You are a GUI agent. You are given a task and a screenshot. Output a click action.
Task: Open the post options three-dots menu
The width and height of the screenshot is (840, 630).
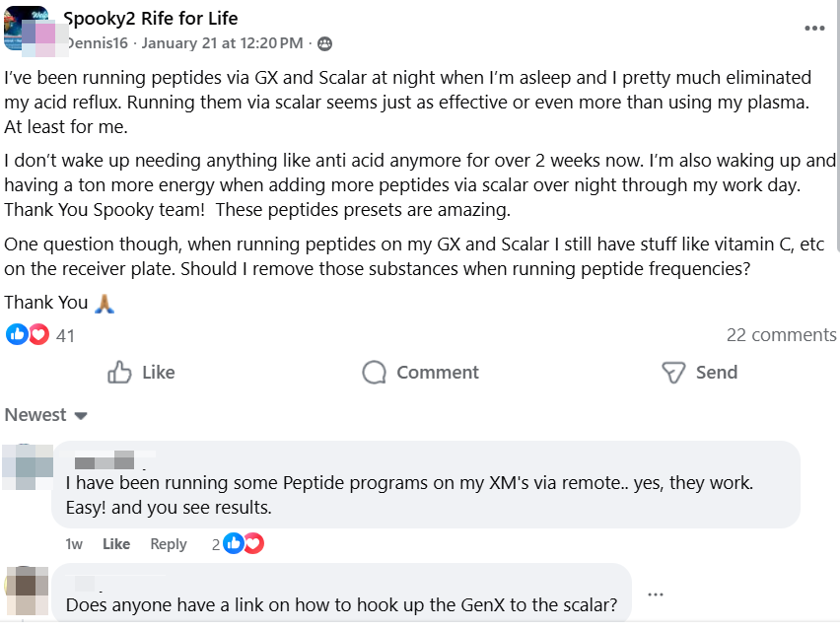tap(813, 29)
